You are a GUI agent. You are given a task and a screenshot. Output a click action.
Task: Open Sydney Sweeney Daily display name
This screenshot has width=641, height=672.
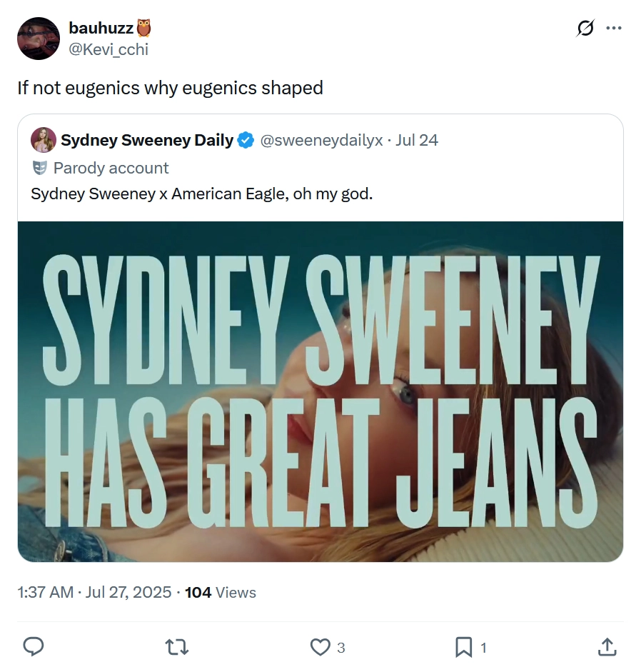click(x=147, y=140)
